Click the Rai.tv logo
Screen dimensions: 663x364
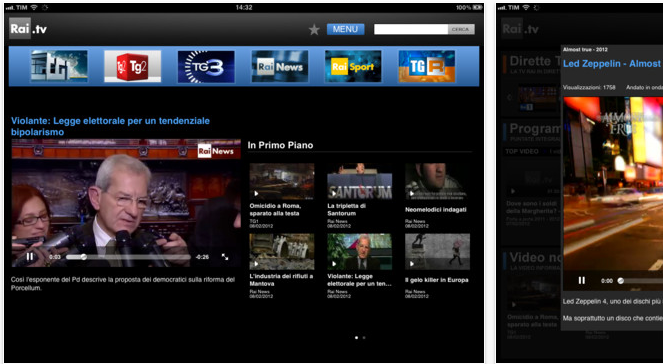[x=28, y=29]
